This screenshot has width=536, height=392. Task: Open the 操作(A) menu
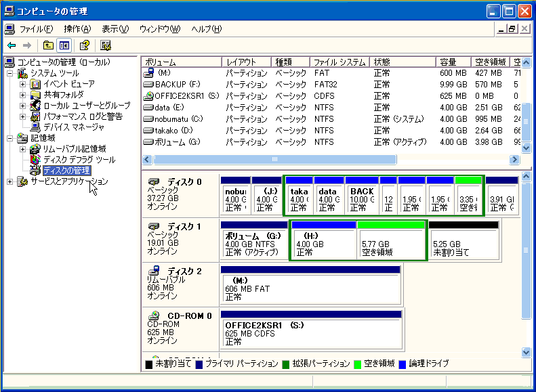[x=77, y=29]
